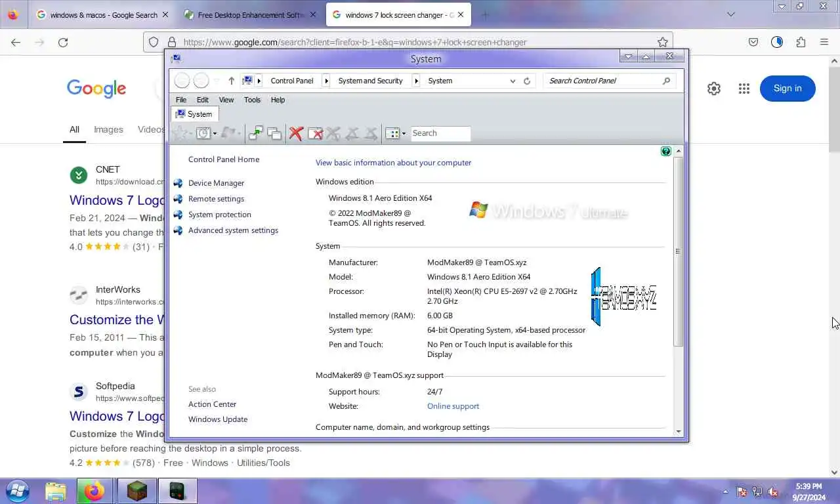Image resolution: width=840 pixels, height=504 pixels.
Task: Open the Google apps grid
Action: pos(744,89)
